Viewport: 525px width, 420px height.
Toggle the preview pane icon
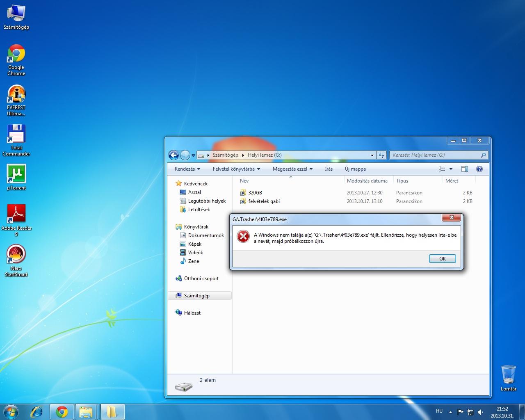click(x=465, y=169)
